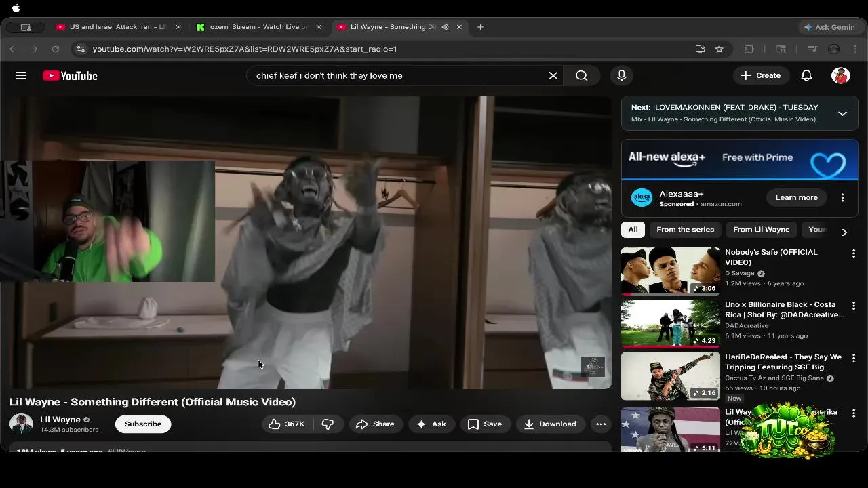868x488 pixels.
Task: Close the US and Israel Attack Iran tab
Action: point(178,27)
